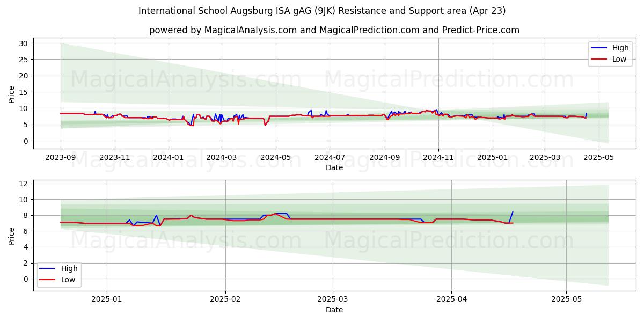
Task: Click the '2025-05' x-axis label, top chart
Action: point(598,157)
